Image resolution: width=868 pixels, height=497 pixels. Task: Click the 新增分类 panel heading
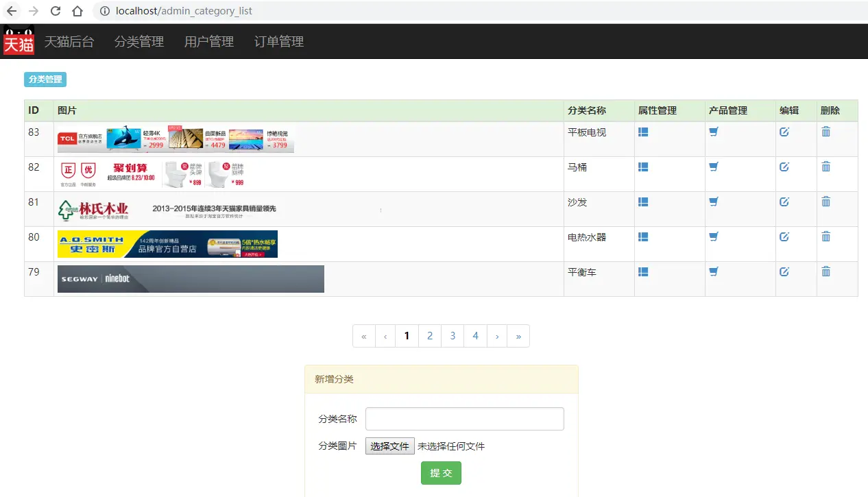click(x=442, y=379)
